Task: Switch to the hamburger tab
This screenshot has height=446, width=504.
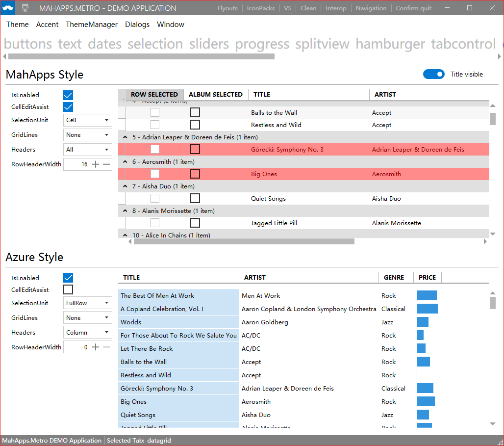Action: click(x=390, y=44)
